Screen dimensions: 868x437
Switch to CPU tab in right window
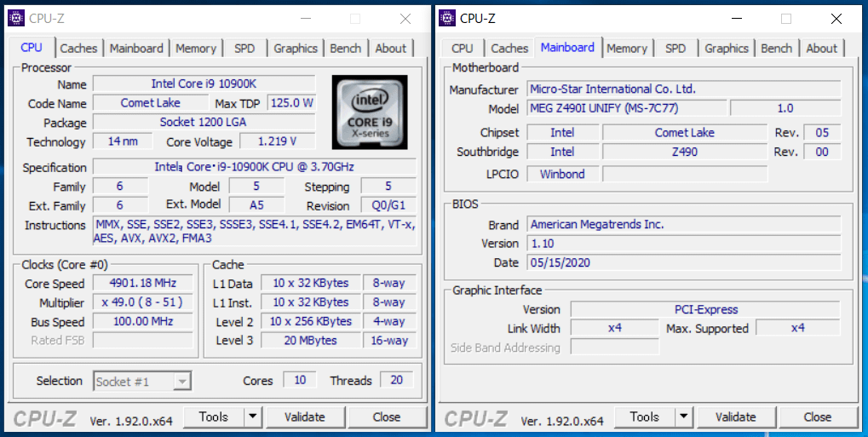click(463, 49)
